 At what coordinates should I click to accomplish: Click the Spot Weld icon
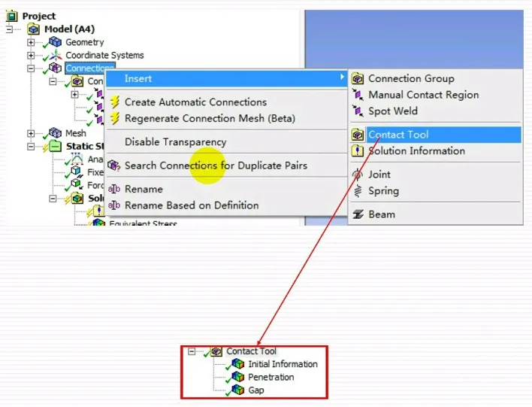tap(358, 111)
